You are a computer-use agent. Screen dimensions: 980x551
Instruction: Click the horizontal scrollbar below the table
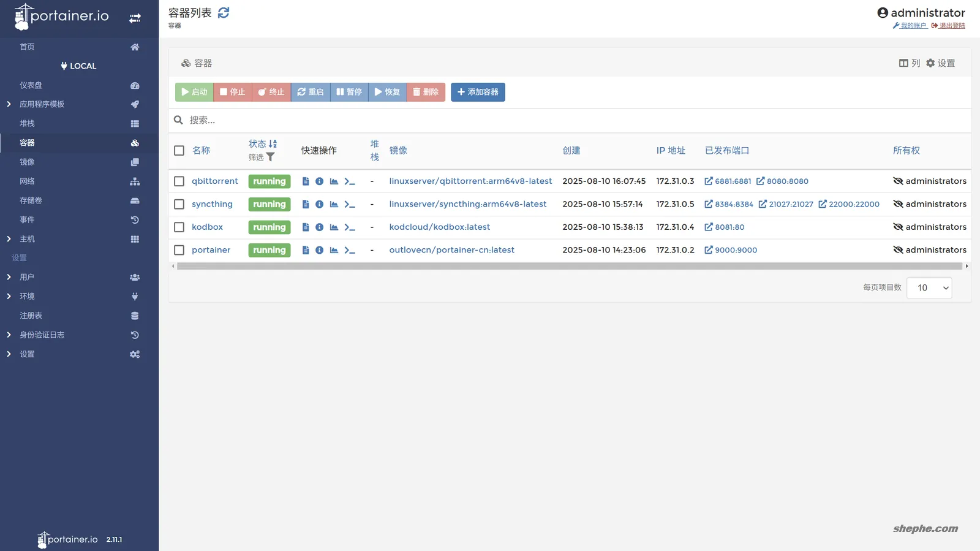click(568, 266)
